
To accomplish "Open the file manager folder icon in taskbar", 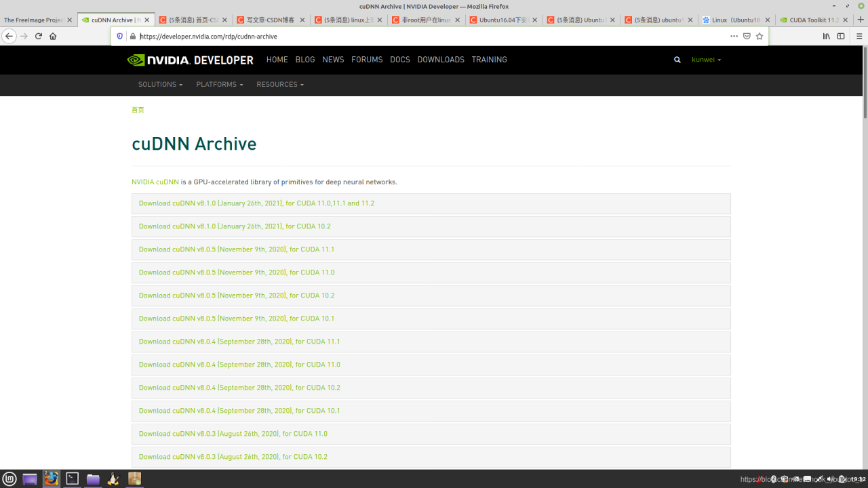I will 93,479.
